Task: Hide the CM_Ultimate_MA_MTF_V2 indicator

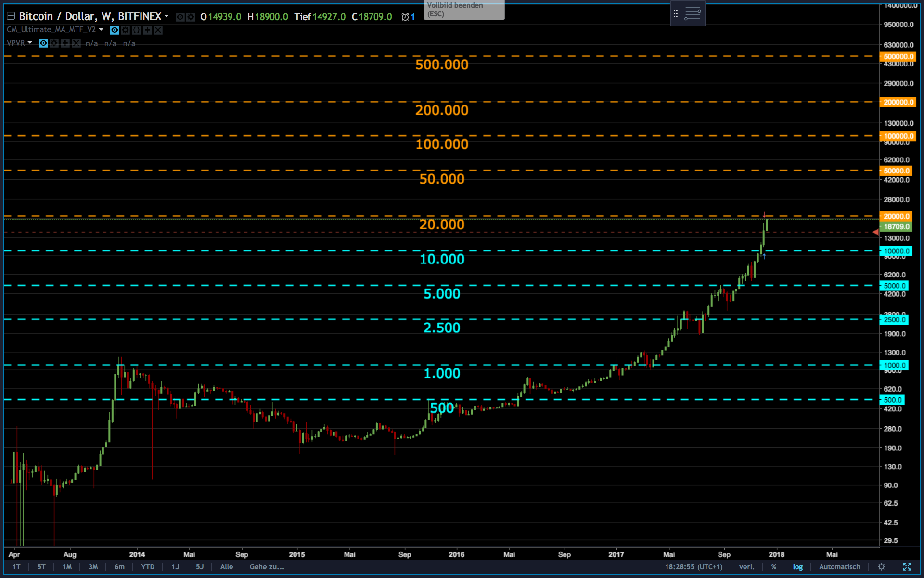Action: (115, 30)
